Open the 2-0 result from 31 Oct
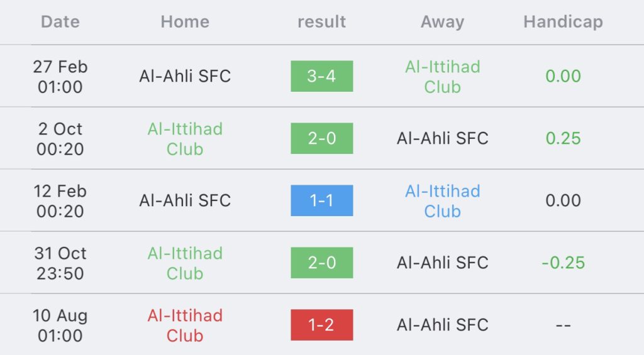Screen dimensions: 644x355 click(321, 263)
